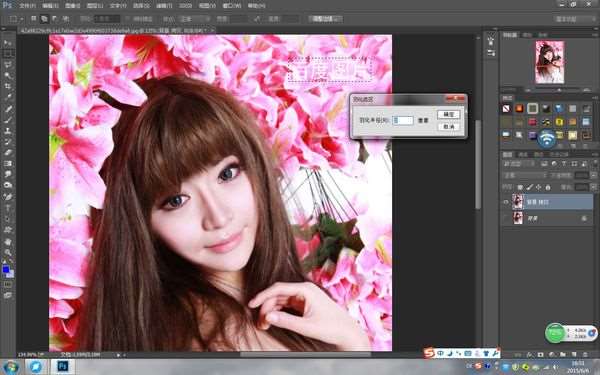Select the Rectangular Marquee tool

[8, 53]
